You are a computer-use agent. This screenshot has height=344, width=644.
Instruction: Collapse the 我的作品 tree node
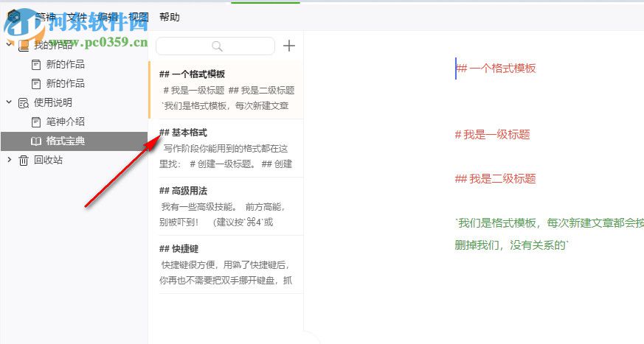tap(9, 43)
